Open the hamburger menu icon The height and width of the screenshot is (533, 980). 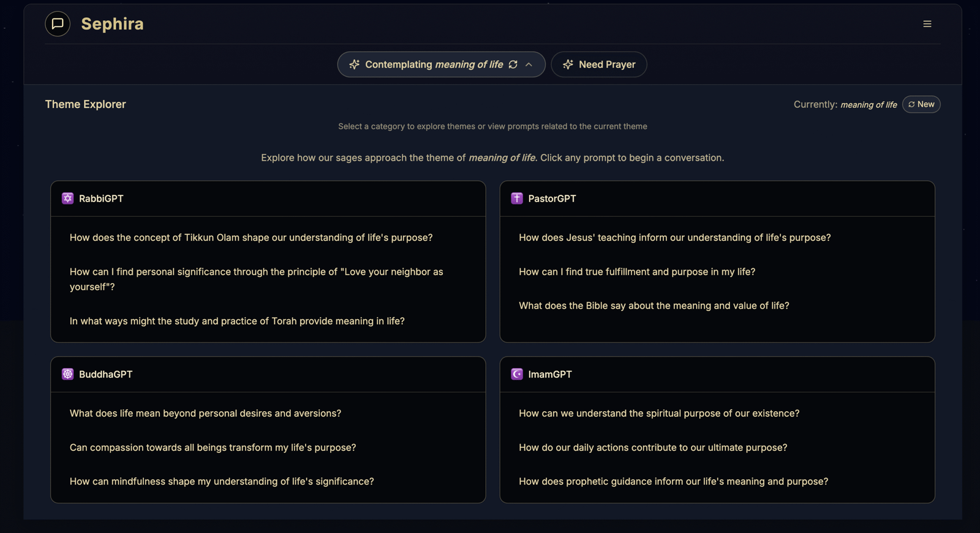[927, 24]
